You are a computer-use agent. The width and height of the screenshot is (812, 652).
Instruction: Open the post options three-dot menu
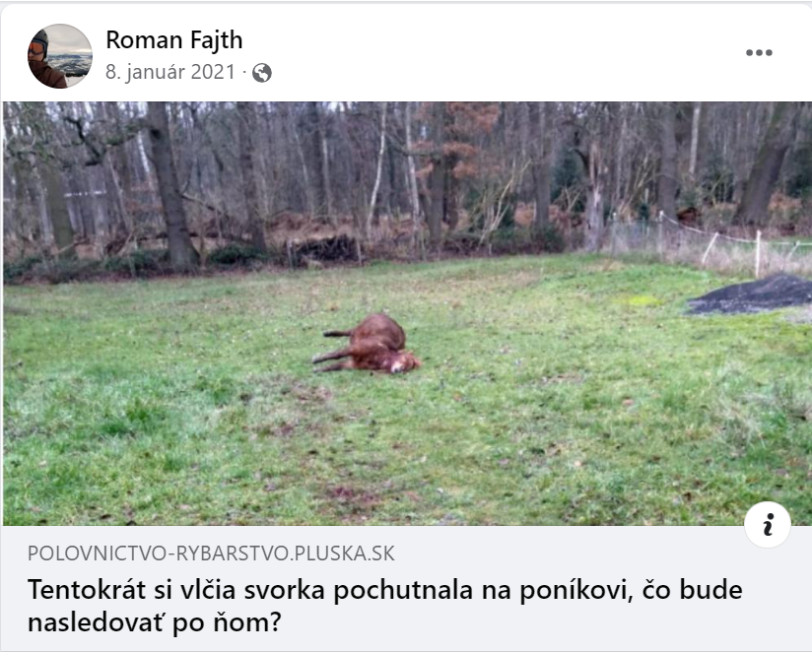point(759,53)
